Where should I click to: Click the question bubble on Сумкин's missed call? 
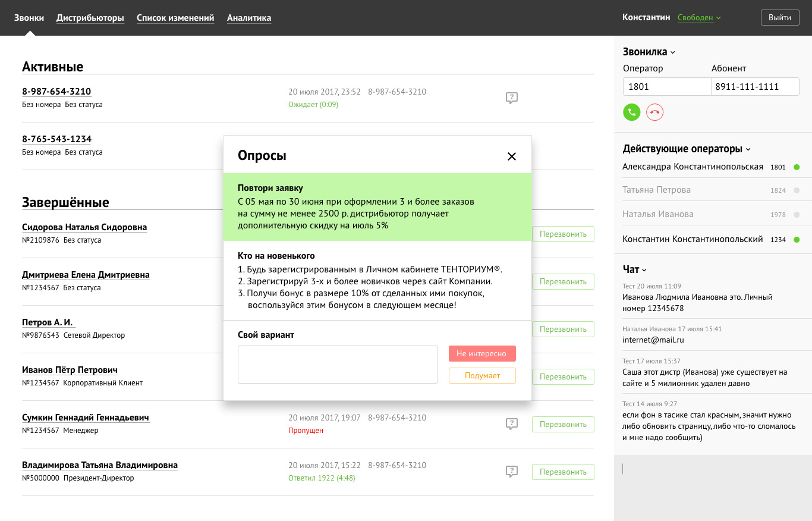512,423
